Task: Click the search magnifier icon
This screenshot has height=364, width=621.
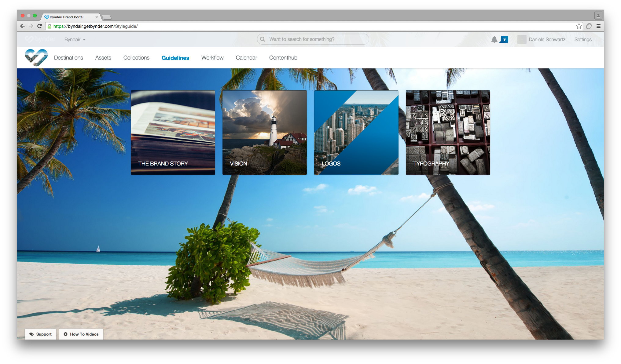Action: tap(263, 39)
